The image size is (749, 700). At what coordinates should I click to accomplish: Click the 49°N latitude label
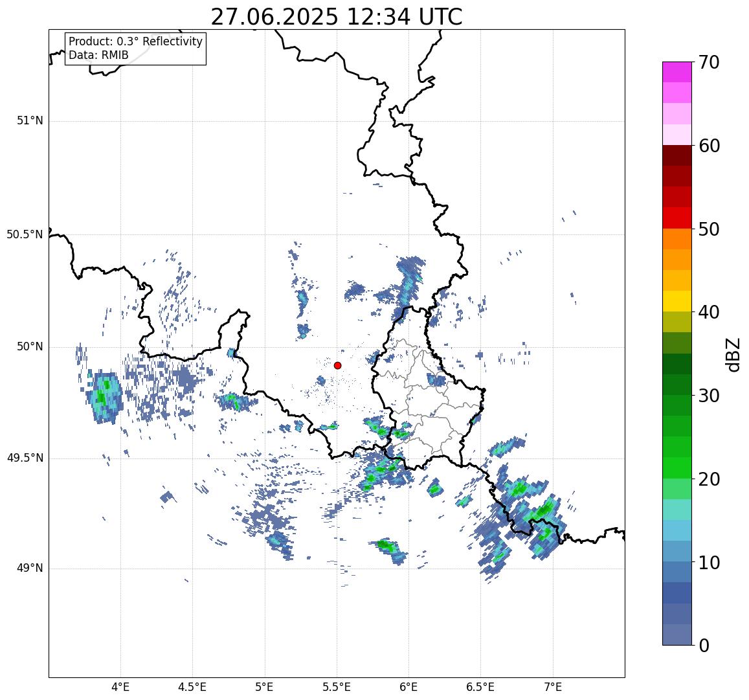(30, 568)
